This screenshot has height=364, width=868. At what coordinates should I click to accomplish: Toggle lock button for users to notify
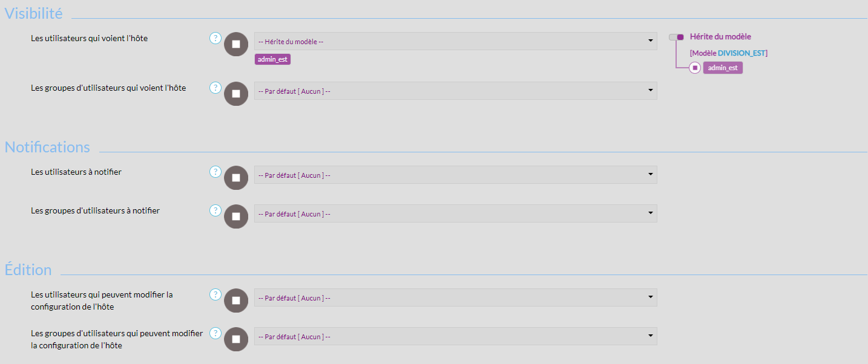coord(236,178)
